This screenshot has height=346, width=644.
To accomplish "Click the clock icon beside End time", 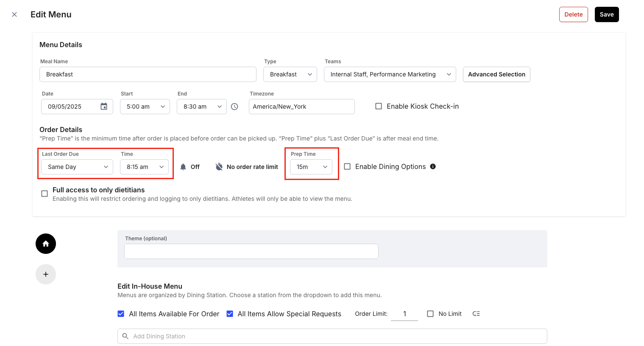I will 234,107.
